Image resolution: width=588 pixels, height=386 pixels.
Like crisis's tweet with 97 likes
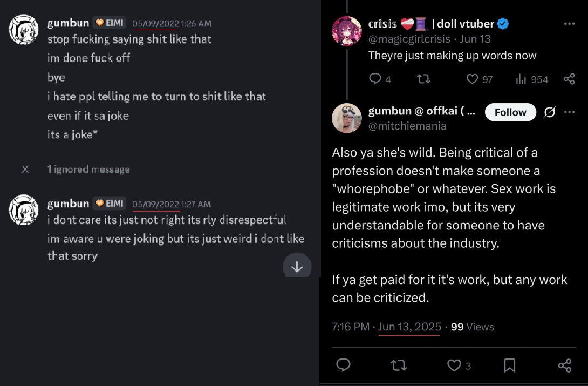tap(472, 79)
